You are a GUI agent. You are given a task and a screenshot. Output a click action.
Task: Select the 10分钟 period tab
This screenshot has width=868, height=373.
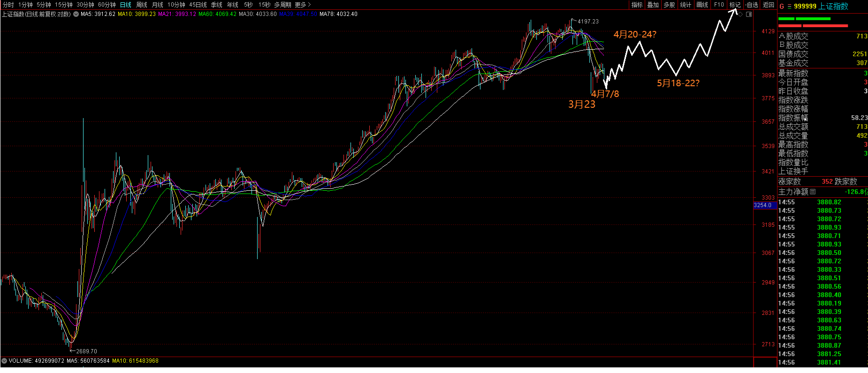[x=176, y=5]
